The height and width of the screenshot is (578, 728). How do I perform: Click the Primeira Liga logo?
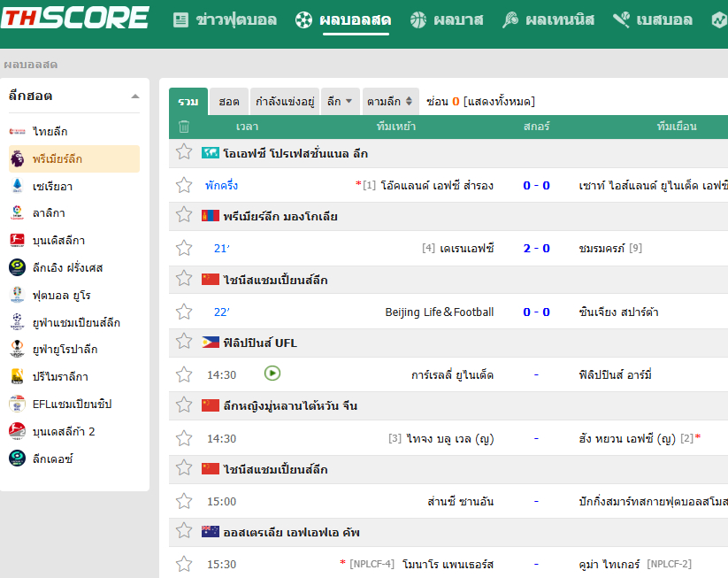point(17,376)
